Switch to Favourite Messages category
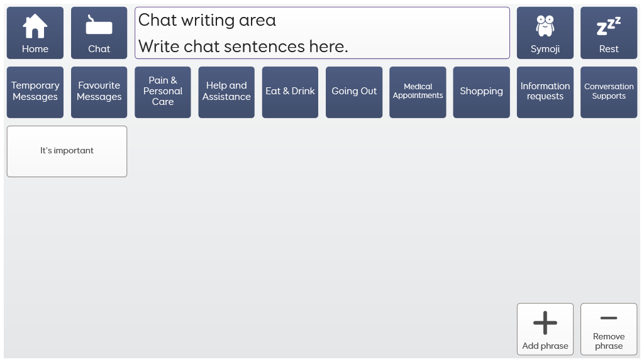Viewport: 644px width, 362px height. 99,92
